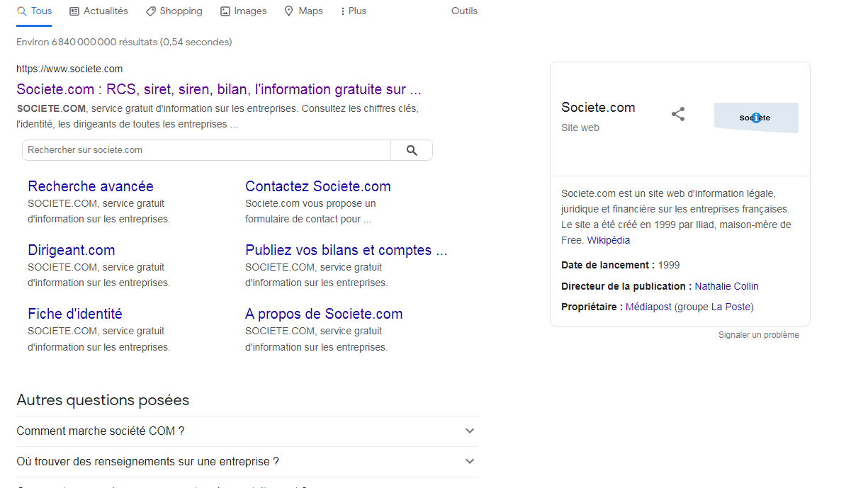This screenshot has width=868, height=488.
Task: Open the Contactez Societe.com sitelink
Action: pyautogui.click(x=318, y=186)
